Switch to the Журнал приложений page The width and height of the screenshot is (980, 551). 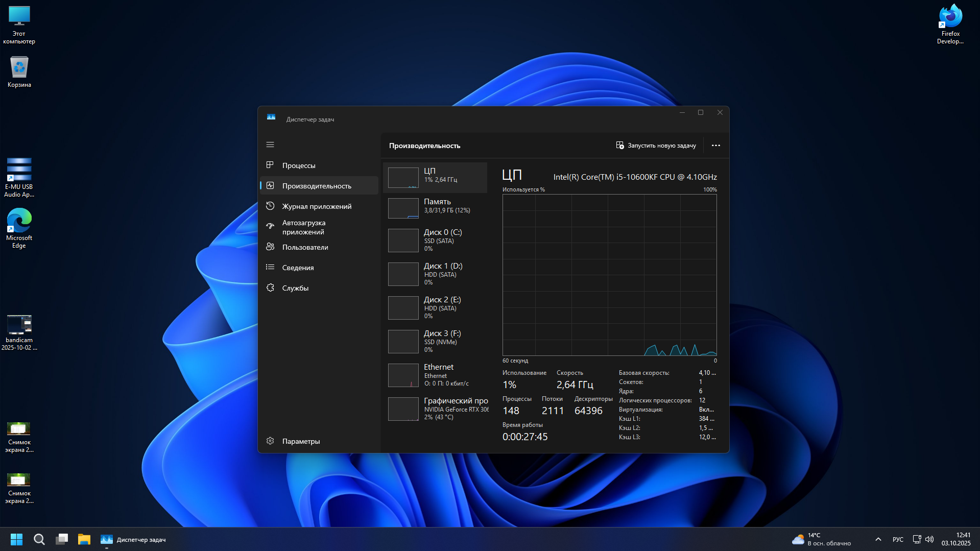[x=319, y=206]
